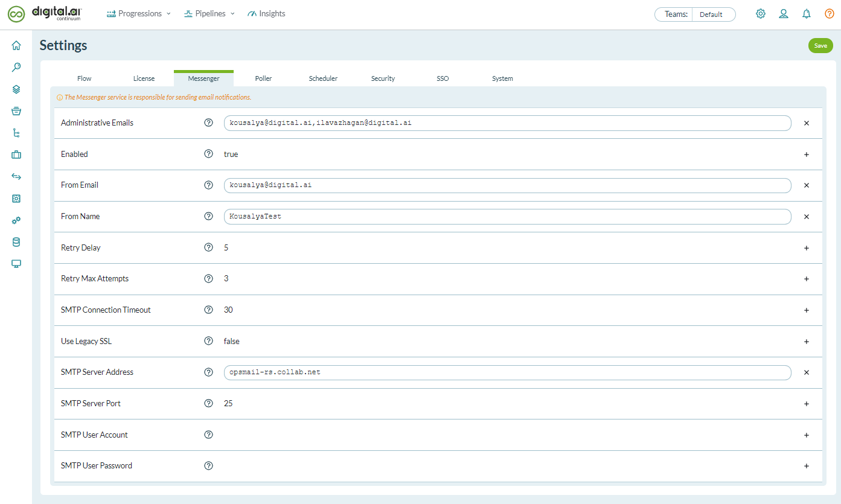Open the notifications bell
841x504 pixels.
(807, 14)
